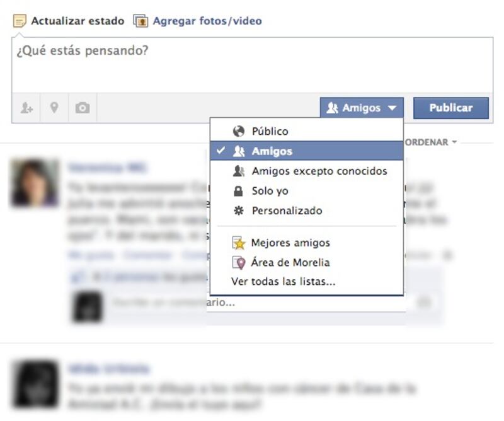Click the lock icon beside Solo yo
Image resolution: width=504 pixels, height=421 pixels.
[x=238, y=191]
